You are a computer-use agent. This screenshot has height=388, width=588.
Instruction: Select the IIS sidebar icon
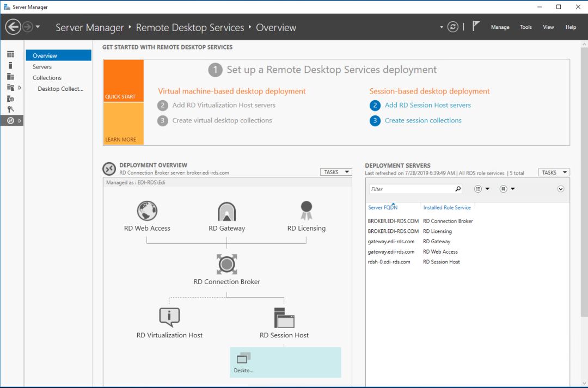10,98
